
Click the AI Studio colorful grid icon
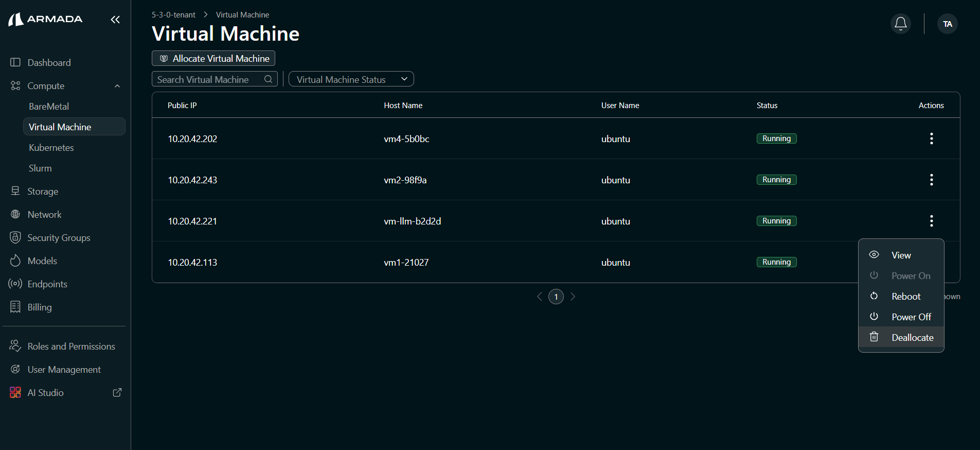(x=15, y=392)
